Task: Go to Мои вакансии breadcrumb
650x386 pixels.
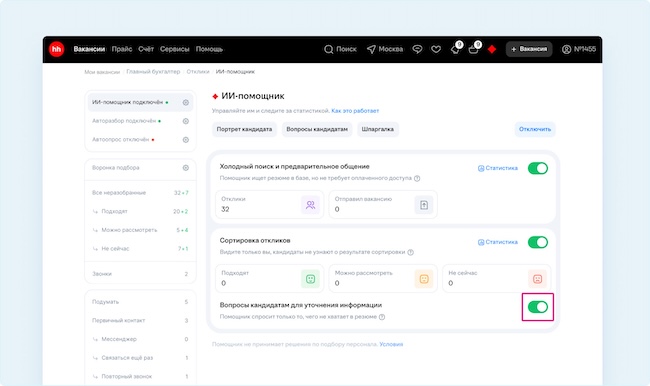Action: click(x=102, y=72)
